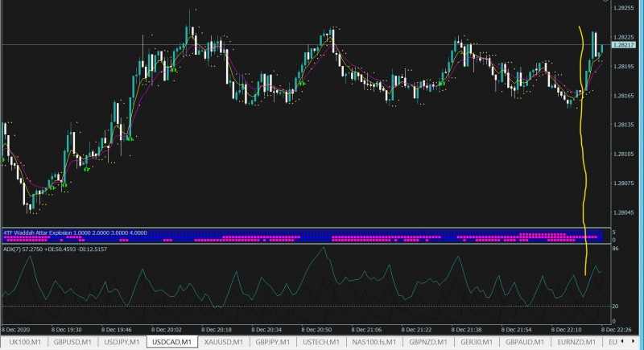
Task: Switch to the GER30,M1 chart tab
Action: [477, 342]
